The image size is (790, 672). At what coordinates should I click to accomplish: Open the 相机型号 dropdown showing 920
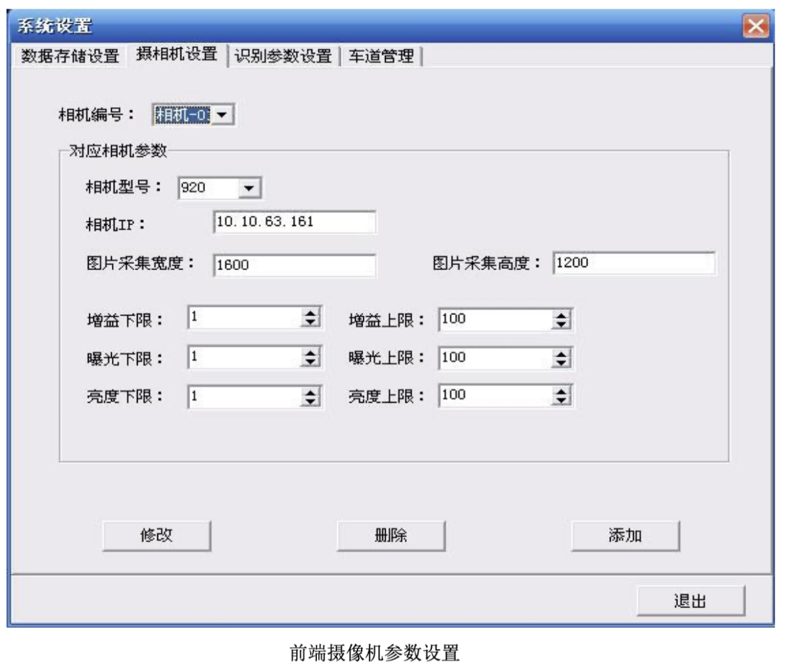[249, 188]
